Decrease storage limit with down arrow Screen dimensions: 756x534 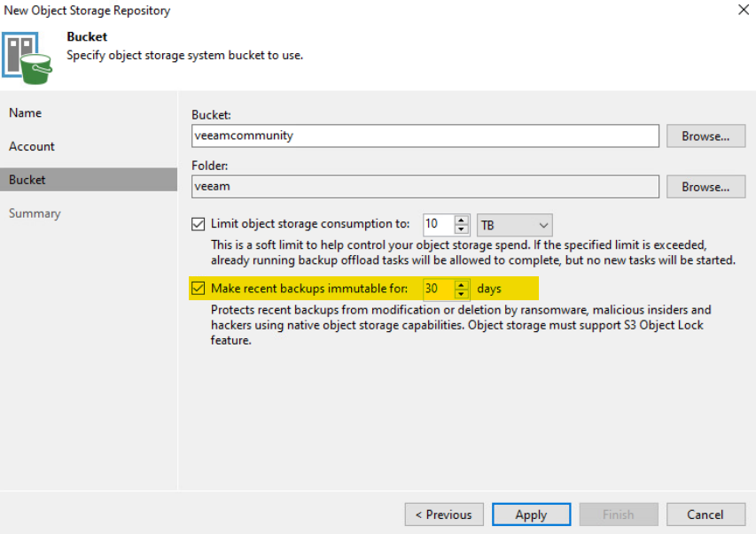click(x=462, y=229)
